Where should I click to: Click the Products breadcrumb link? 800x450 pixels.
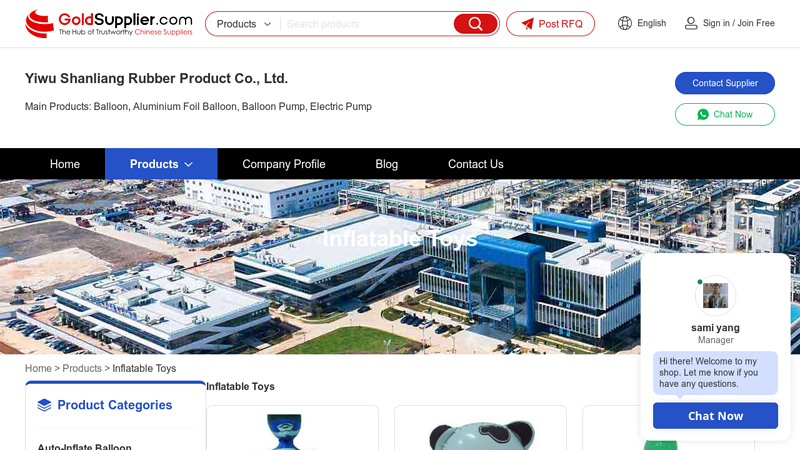pos(82,368)
